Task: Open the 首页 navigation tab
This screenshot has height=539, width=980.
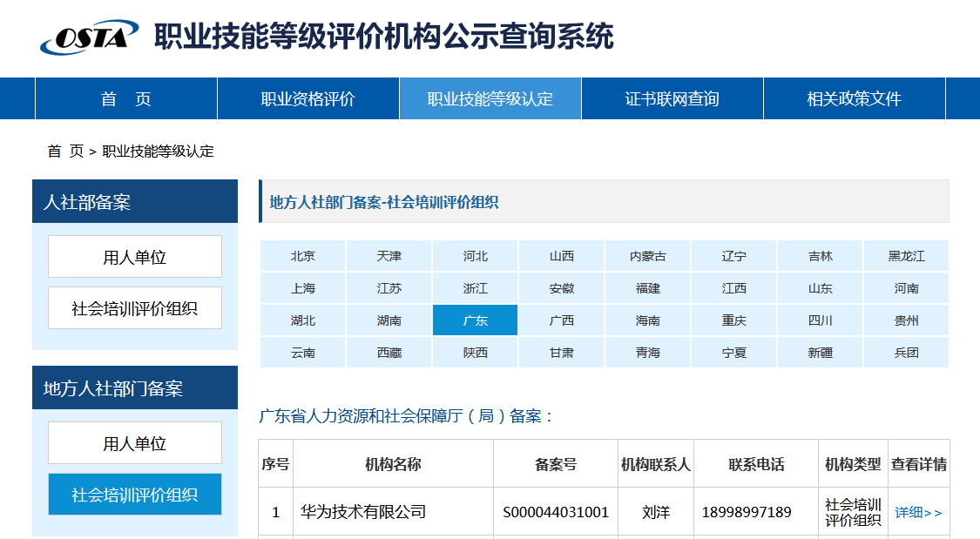Action: pos(126,99)
